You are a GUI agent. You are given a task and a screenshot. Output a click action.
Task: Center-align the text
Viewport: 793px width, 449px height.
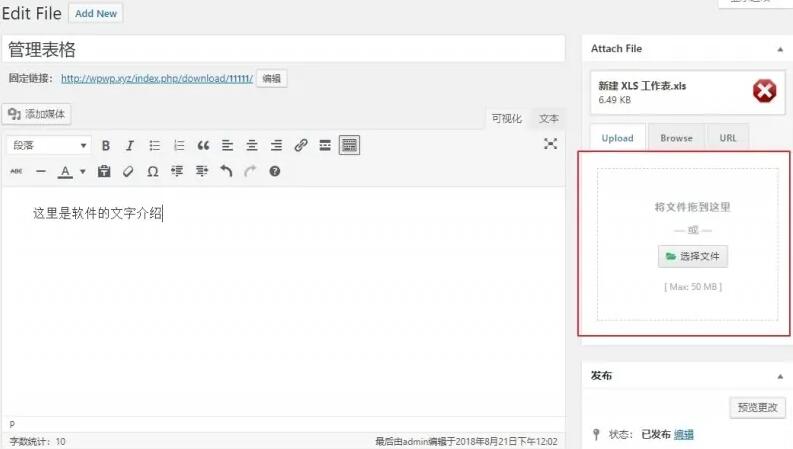tap(252, 146)
